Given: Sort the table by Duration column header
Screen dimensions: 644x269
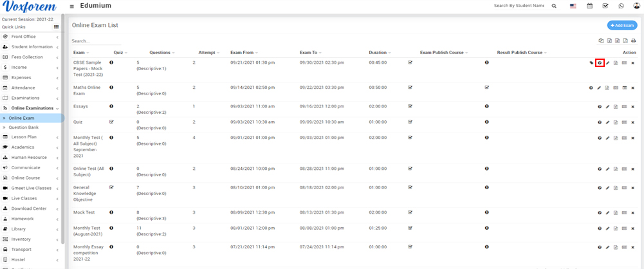Looking at the screenshot, I should [378, 52].
